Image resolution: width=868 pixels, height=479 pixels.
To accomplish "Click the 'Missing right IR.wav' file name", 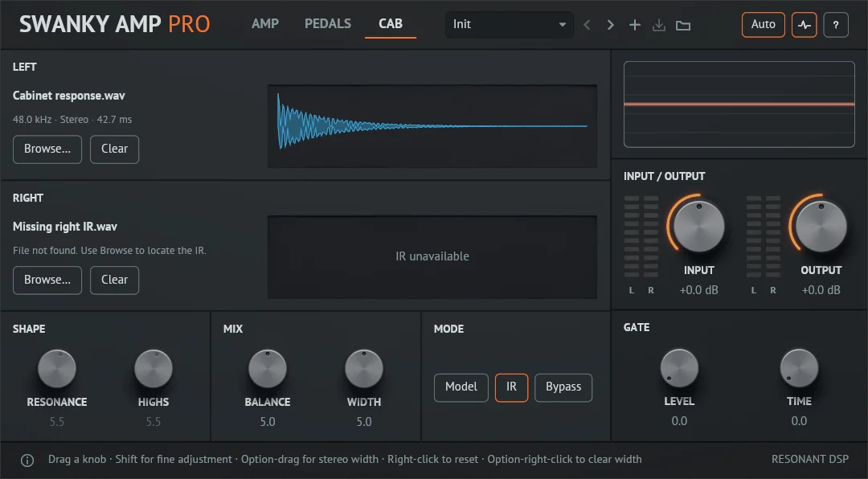I will (x=65, y=227).
